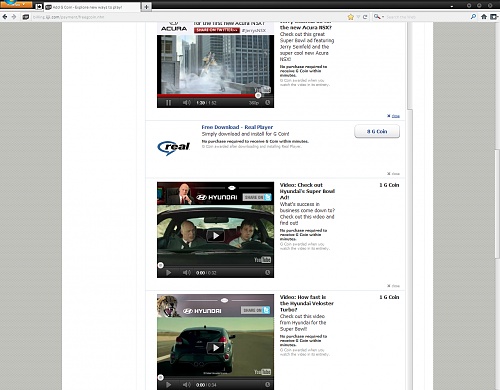
Task: Select the Add G Coin tab
Action: [x=92, y=7]
